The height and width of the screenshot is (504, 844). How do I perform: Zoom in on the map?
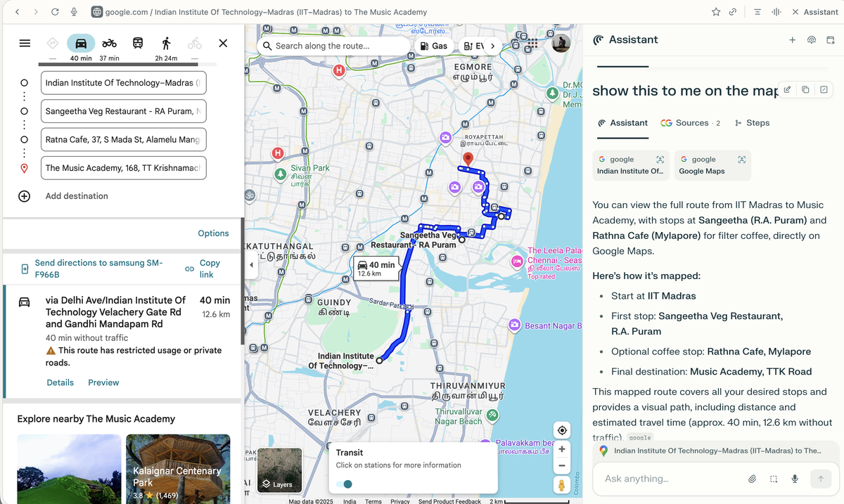point(561,449)
